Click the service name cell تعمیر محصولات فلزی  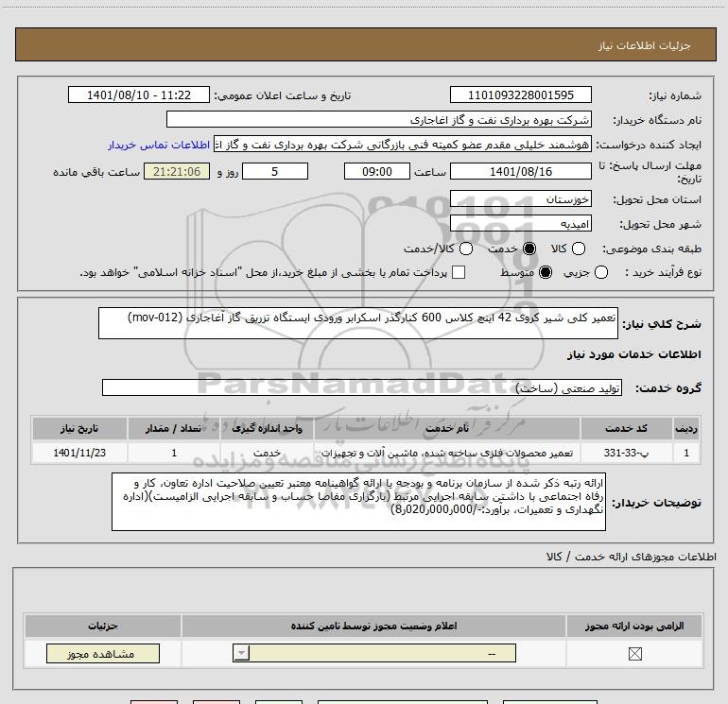446,453
